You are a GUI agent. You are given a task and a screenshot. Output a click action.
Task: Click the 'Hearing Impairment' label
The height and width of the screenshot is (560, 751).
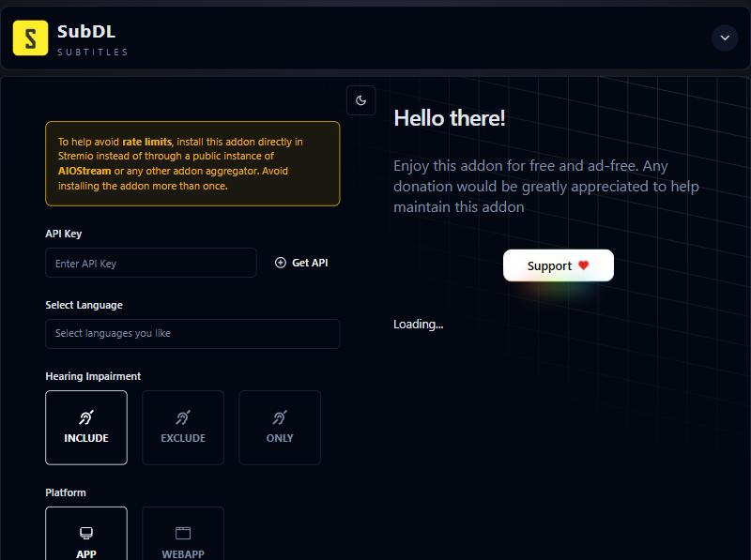coord(93,376)
